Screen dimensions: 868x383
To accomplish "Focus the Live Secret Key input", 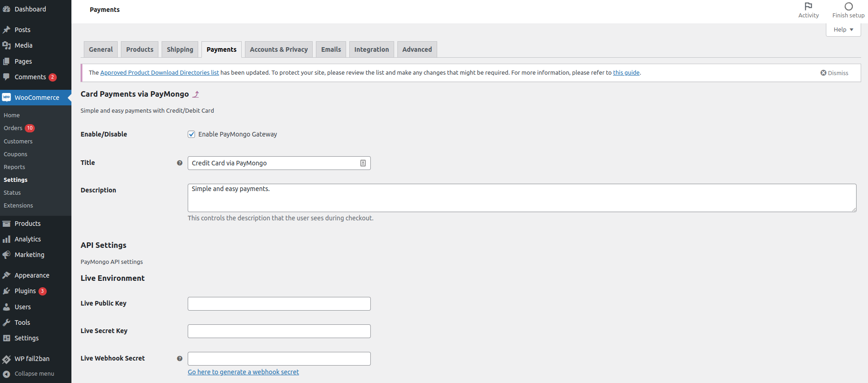I will point(279,331).
